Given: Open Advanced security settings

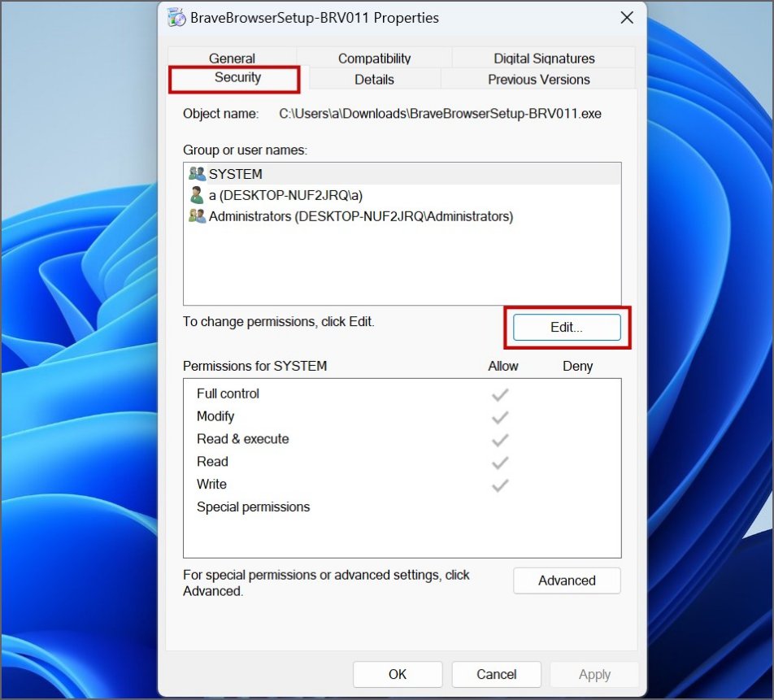Looking at the screenshot, I should 567,580.
